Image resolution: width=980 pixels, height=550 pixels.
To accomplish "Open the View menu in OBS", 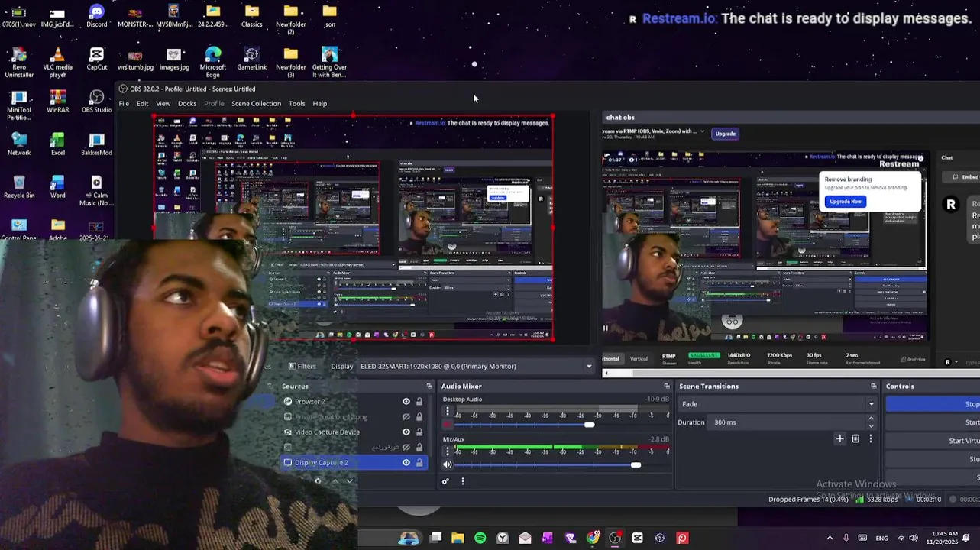I will click(x=163, y=104).
